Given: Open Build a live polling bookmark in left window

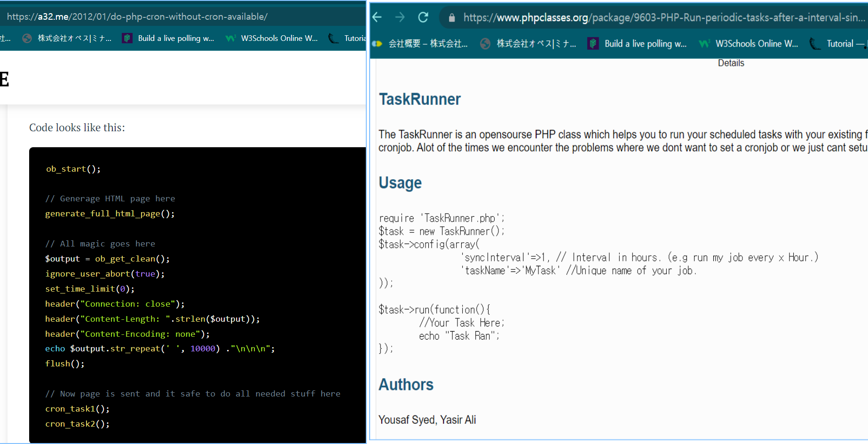Looking at the screenshot, I should click(x=176, y=39).
